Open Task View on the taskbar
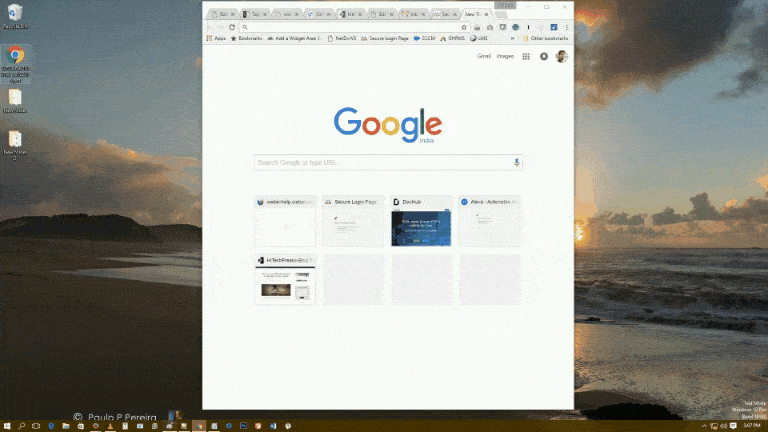Image resolution: width=768 pixels, height=432 pixels. [36, 426]
